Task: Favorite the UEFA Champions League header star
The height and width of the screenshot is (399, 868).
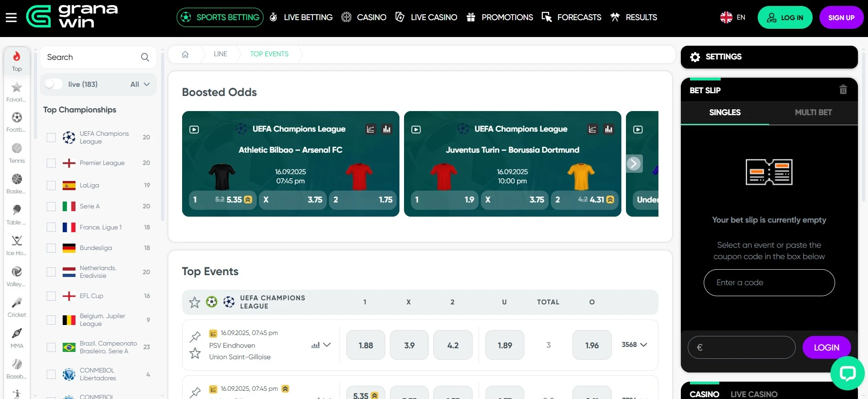Action: pyautogui.click(x=194, y=302)
